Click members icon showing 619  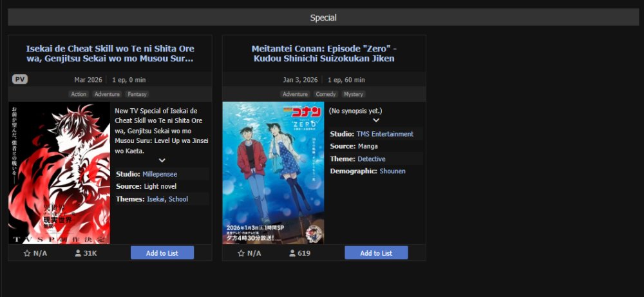pyautogui.click(x=292, y=253)
